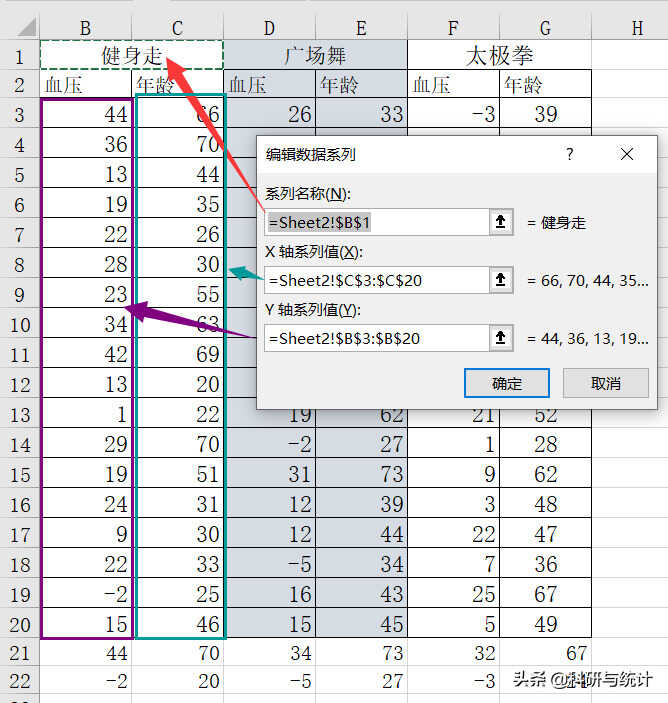Click cell B3 with value 44

click(x=86, y=113)
